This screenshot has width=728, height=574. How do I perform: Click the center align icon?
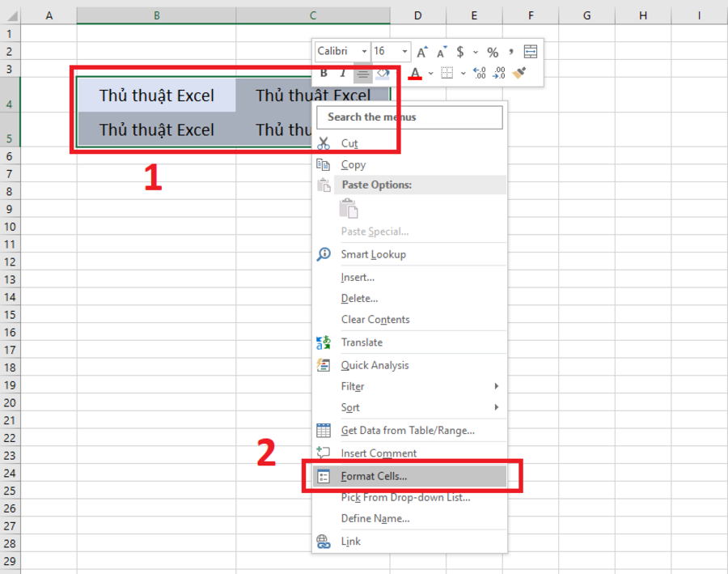[x=362, y=74]
